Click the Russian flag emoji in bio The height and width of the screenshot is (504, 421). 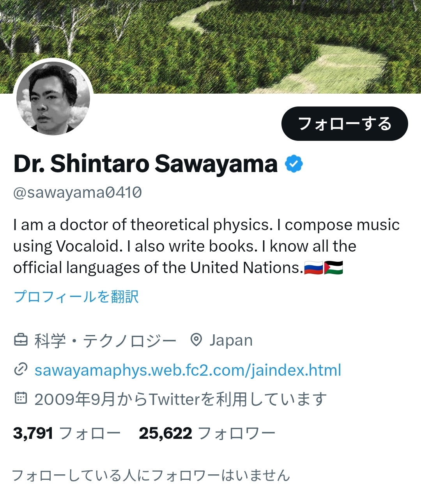coord(313,268)
